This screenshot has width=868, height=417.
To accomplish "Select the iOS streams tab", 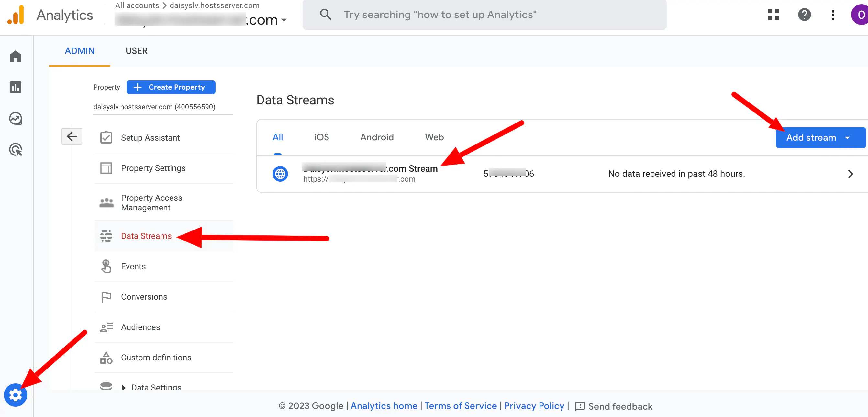I will point(321,137).
